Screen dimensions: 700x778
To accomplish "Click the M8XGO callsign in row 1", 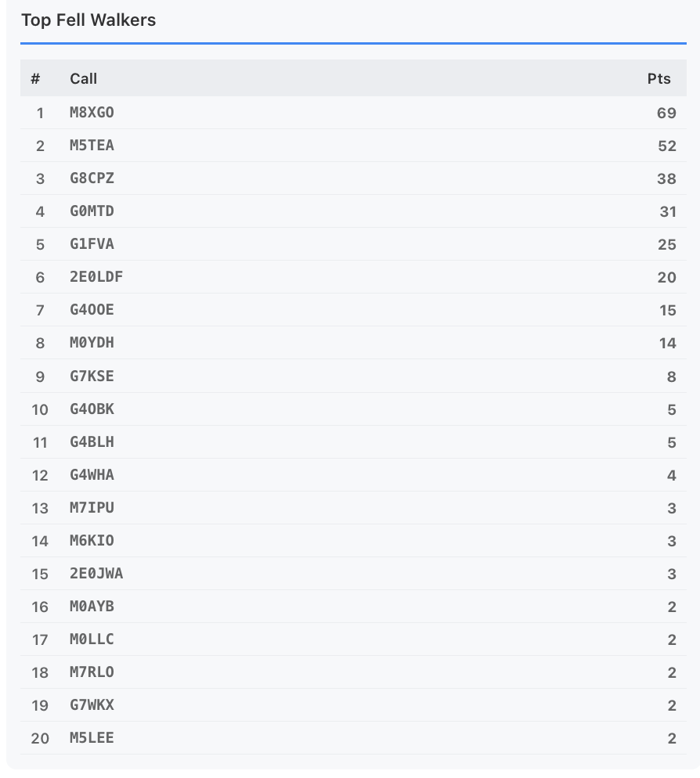I will click(92, 113).
